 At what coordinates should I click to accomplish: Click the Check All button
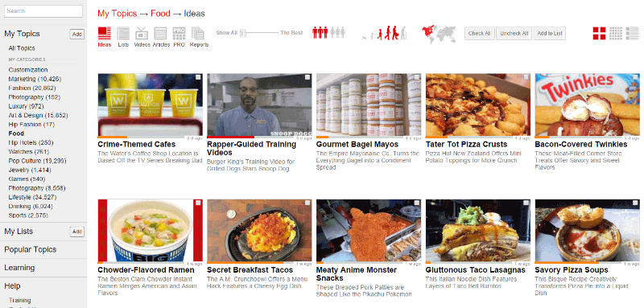pos(479,33)
